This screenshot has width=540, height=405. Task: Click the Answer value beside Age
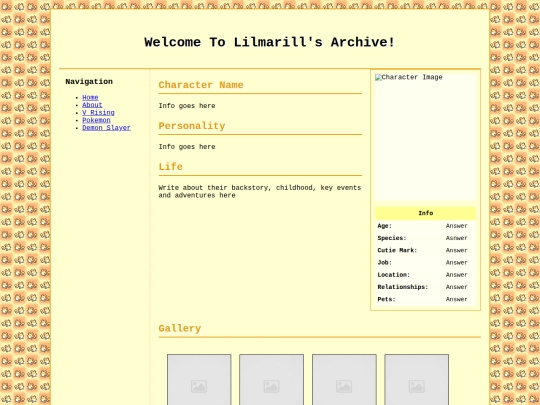[457, 226]
